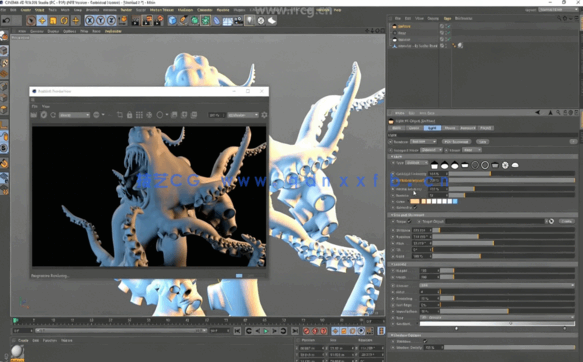Toggle the Shadow enable checkbox
Image resolution: width=583 pixels, height=362 pixels.
coord(425,341)
